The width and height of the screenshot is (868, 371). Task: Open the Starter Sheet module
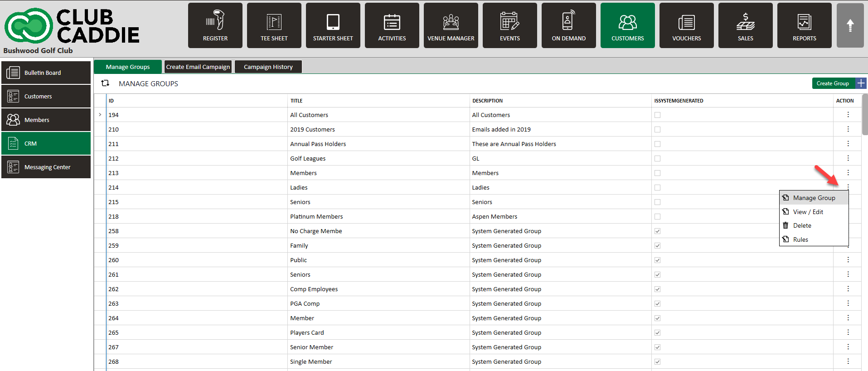tap(333, 25)
